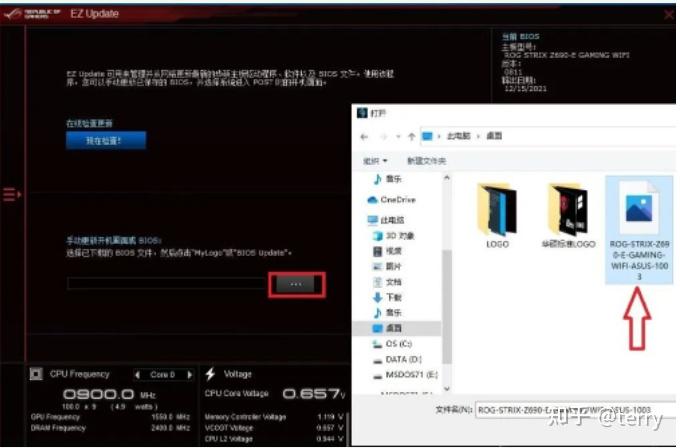
Task: Click the navigation pane scrollbar thumb
Action: coord(447,306)
